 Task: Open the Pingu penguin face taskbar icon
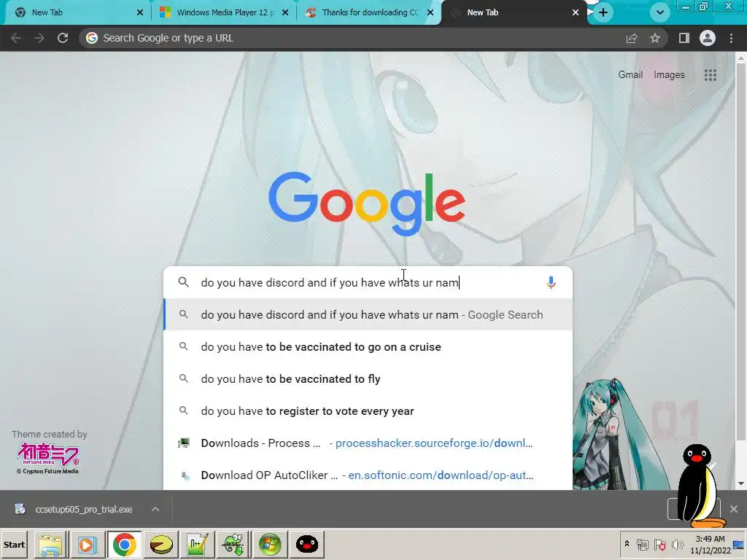[x=307, y=544]
